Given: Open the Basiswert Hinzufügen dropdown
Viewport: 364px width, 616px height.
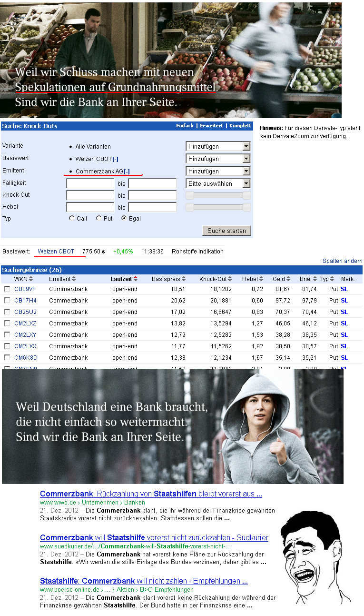Looking at the screenshot, I should coord(218,159).
